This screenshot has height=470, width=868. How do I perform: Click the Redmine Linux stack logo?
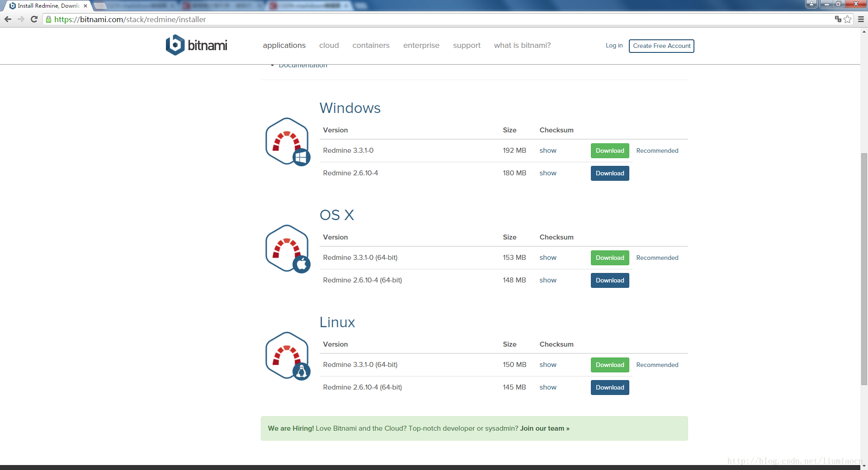click(288, 356)
